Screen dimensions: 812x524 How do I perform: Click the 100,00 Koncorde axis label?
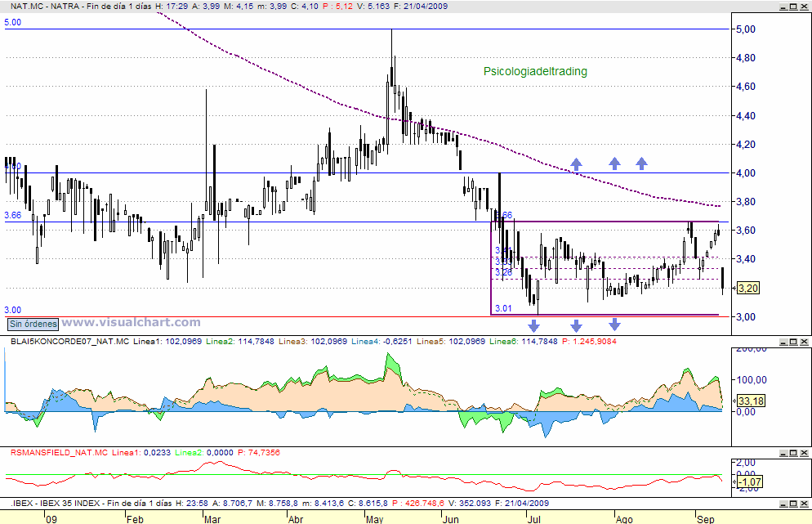(x=752, y=380)
